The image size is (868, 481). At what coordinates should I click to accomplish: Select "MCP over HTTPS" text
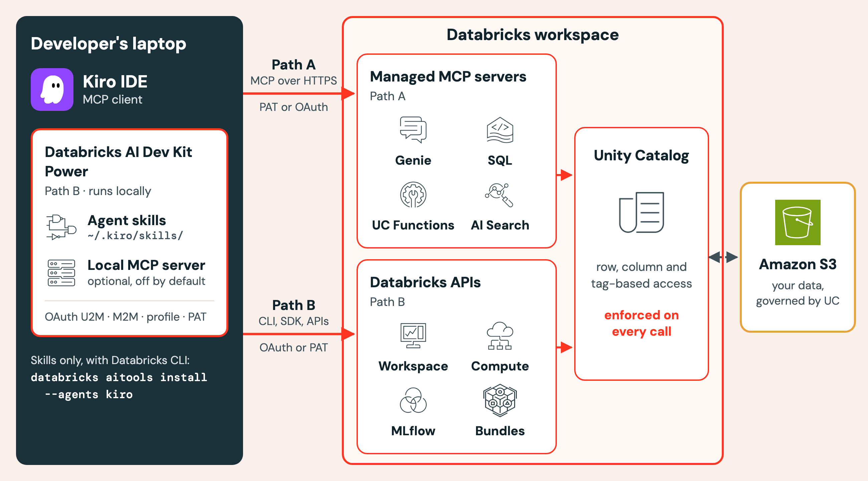[x=293, y=81]
